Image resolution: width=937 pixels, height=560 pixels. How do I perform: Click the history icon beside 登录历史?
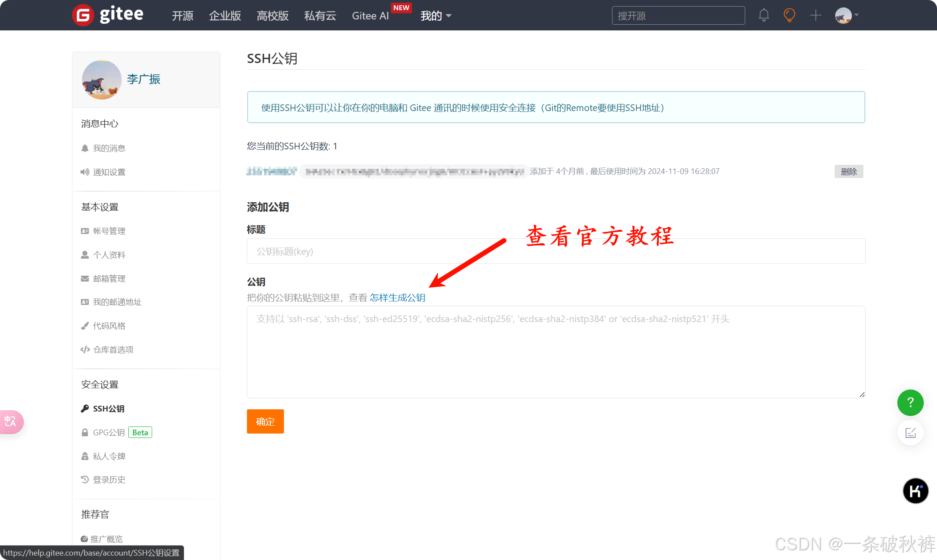tap(85, 479)
